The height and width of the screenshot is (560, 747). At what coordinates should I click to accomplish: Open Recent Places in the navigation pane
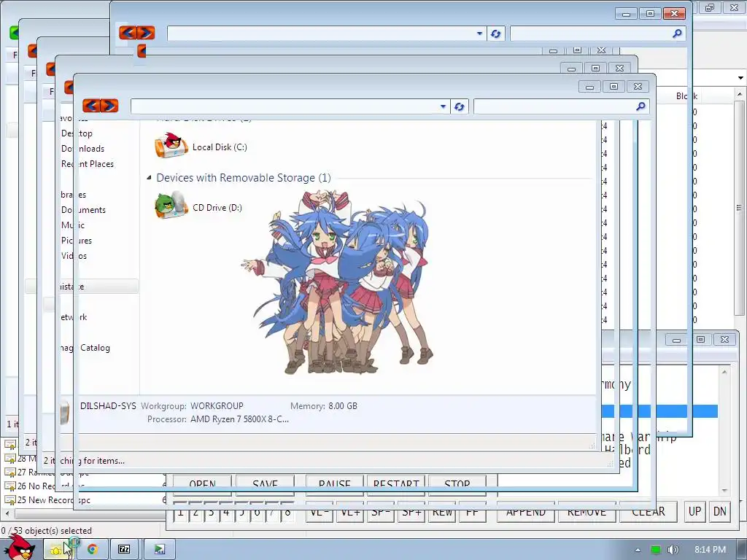pos(88,164)
